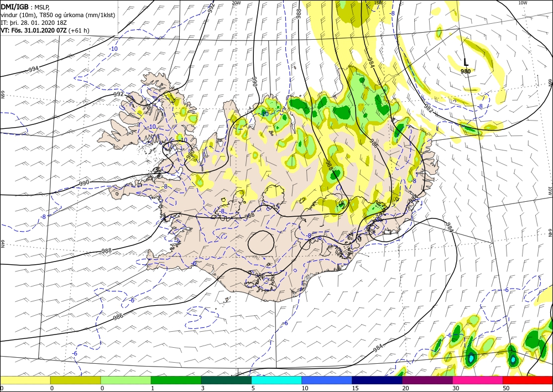Click legend value 30
Image resolution: width=553 pixels, height=392 pixels.
coord(456,388)
